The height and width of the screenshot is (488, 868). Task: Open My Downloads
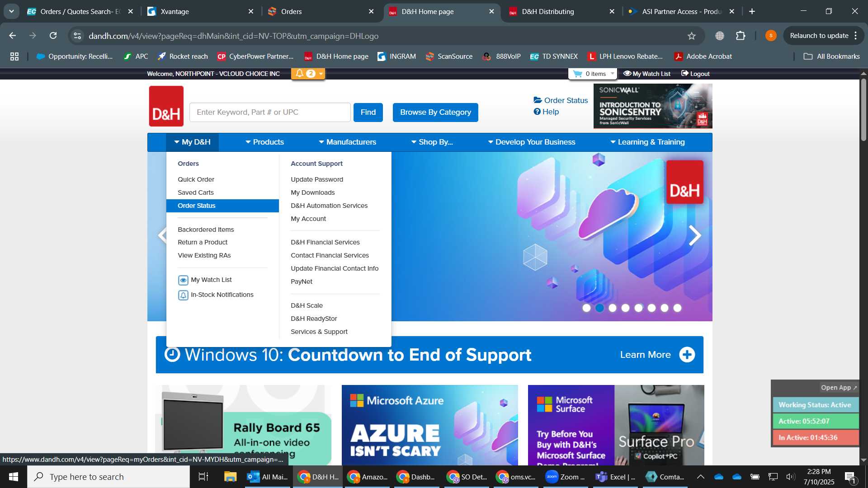pyautogui.click(x=313, y=192)
